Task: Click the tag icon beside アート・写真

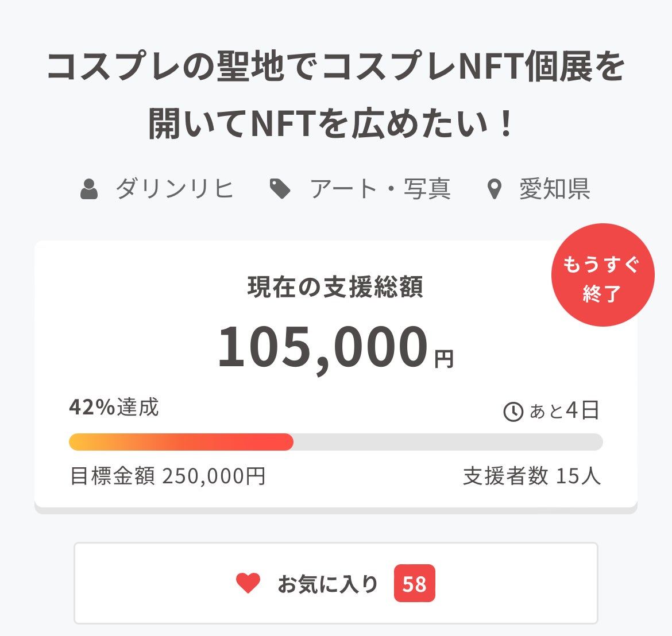Action: 280,189
